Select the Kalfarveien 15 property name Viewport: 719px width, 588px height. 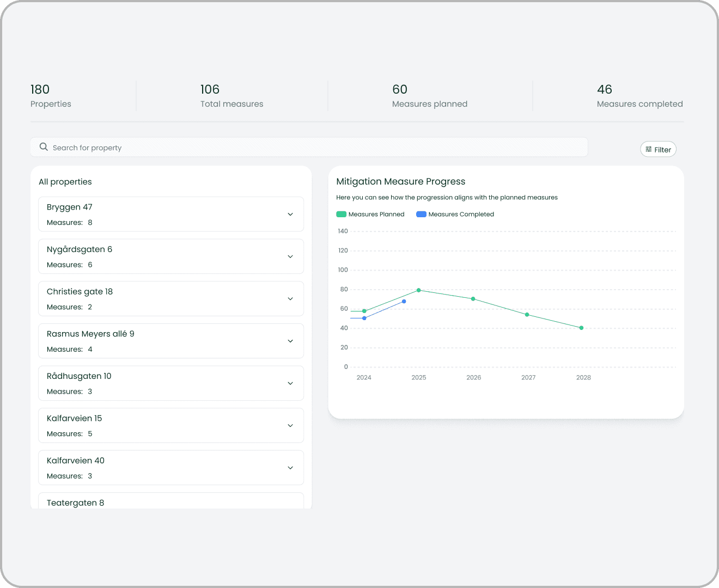74,418
